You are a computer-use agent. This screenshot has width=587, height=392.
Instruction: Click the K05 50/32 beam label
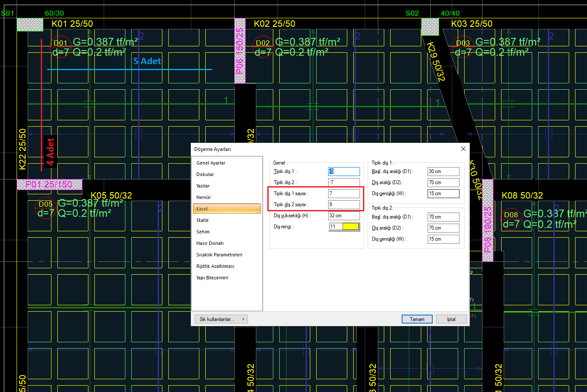pyautogui.click(x=111, y=196)
